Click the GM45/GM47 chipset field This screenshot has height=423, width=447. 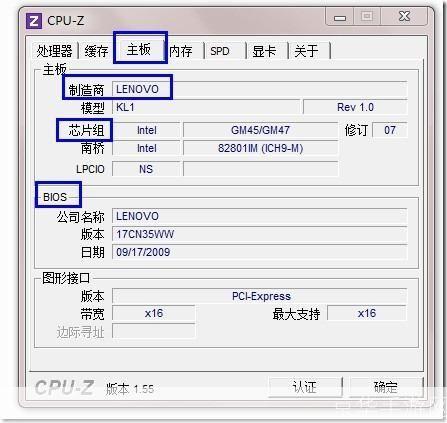tap(260, 130)
